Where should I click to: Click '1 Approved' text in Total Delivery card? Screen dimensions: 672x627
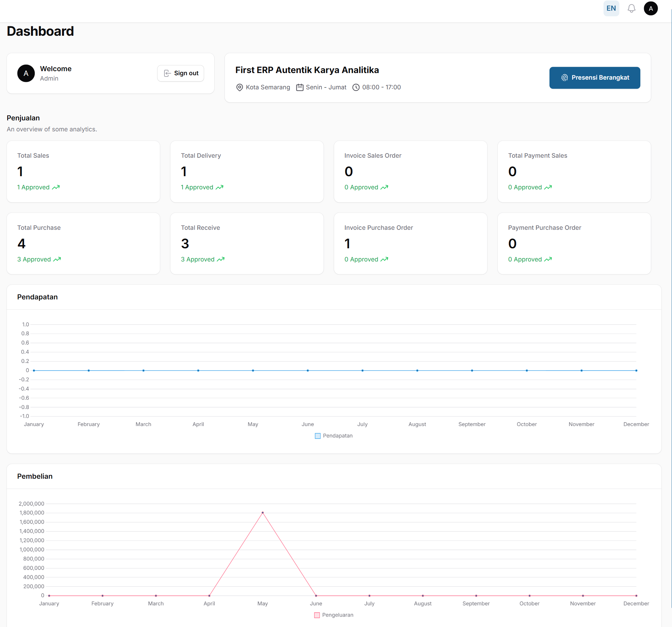[x=197, y=187]
